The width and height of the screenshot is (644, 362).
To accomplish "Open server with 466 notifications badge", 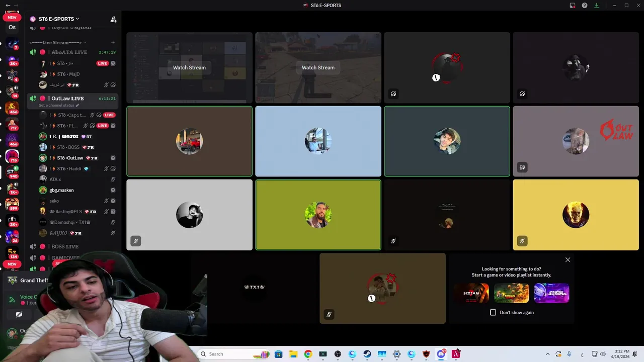I will pos(12,140).
